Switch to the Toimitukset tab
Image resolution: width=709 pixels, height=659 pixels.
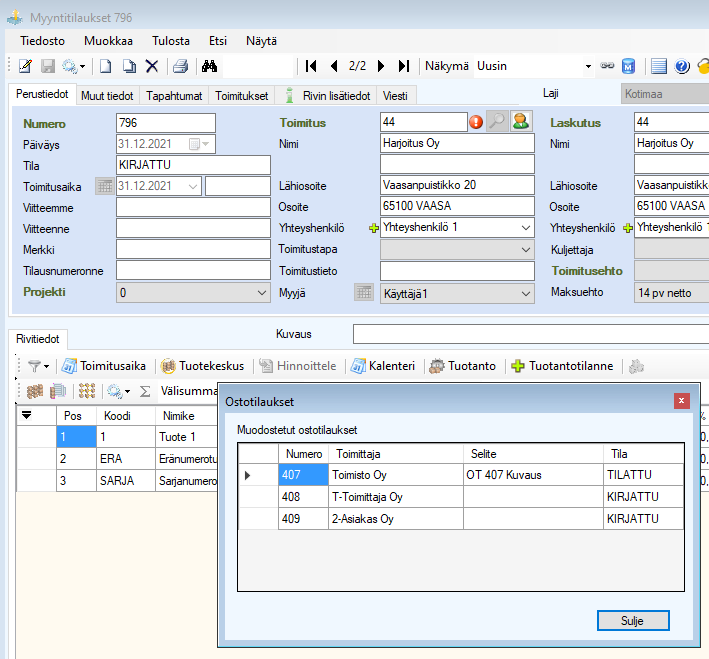(x=241, y=96)
